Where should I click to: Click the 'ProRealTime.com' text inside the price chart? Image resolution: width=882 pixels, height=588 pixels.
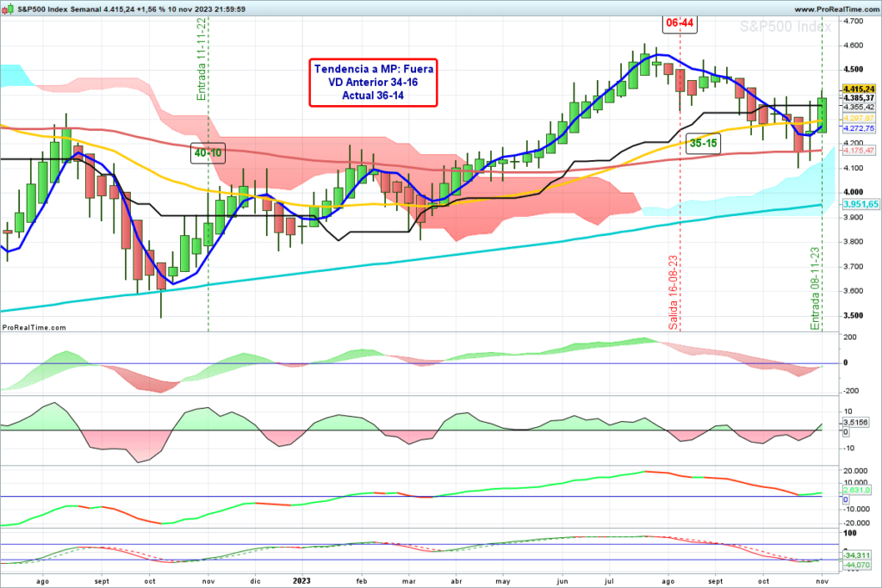34,327
